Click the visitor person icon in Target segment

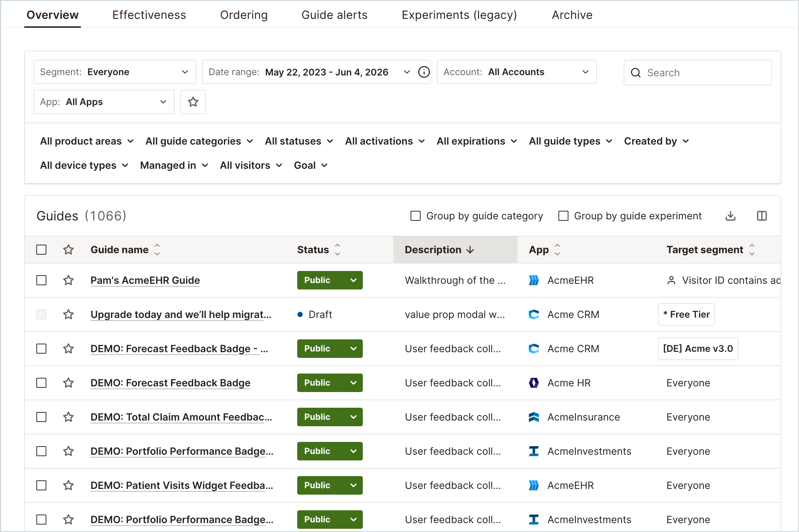pyautogui.click(x=671, y=281)
